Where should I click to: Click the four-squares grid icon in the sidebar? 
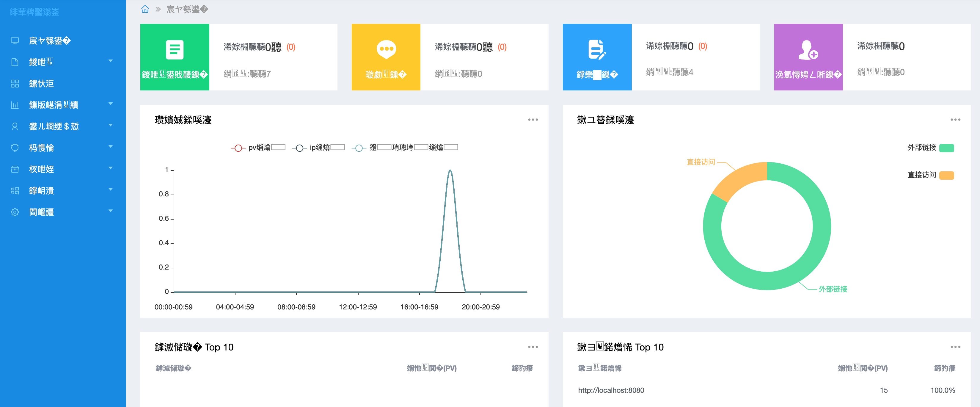[x=15, y=84]
